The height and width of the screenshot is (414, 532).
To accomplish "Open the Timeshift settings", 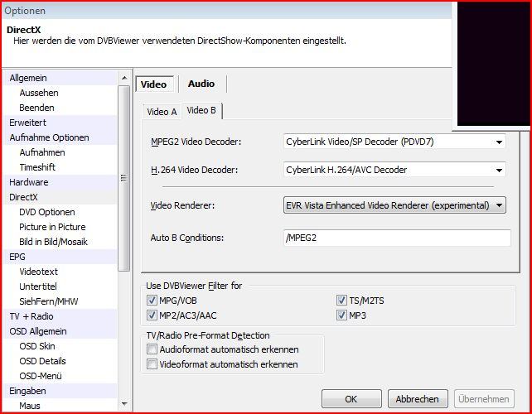I will [x=60, y=167].
